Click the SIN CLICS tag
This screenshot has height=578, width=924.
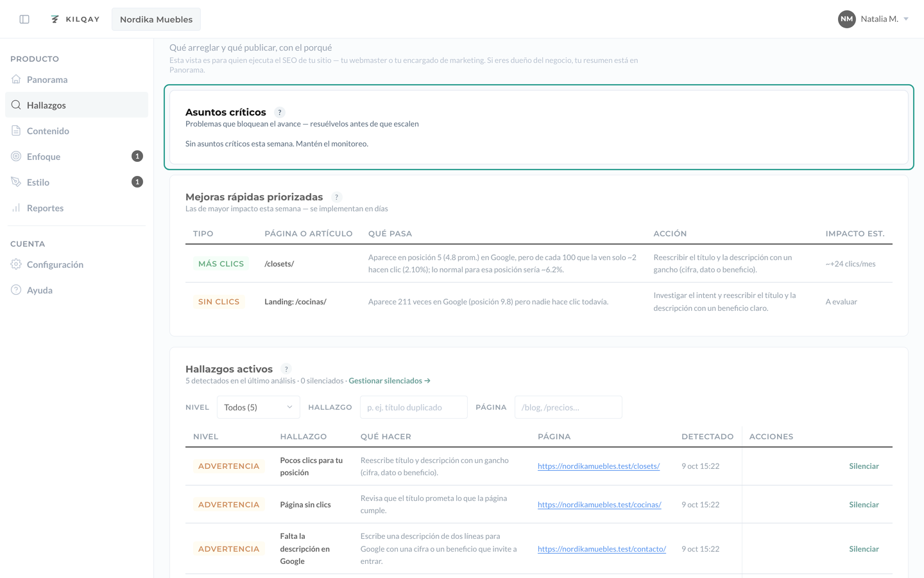click(219, 302)
